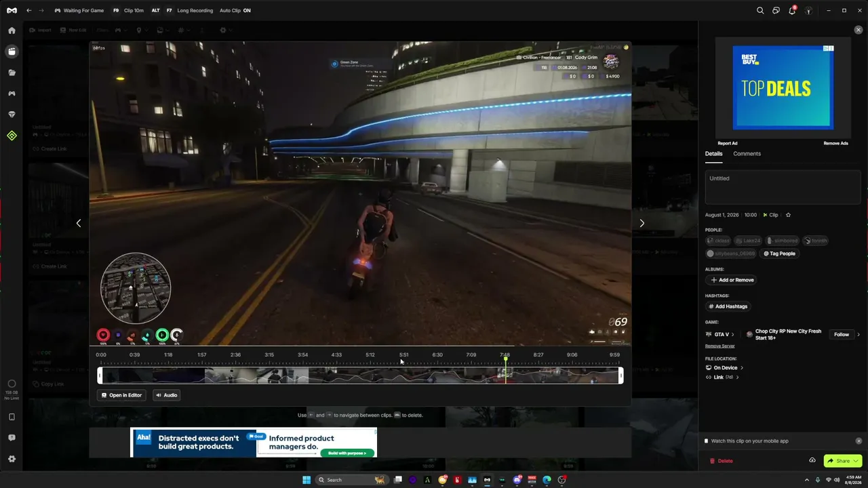Click Remove Ads link
The height and width of the screenshot is (488, 868).
(x=836, y=144)
